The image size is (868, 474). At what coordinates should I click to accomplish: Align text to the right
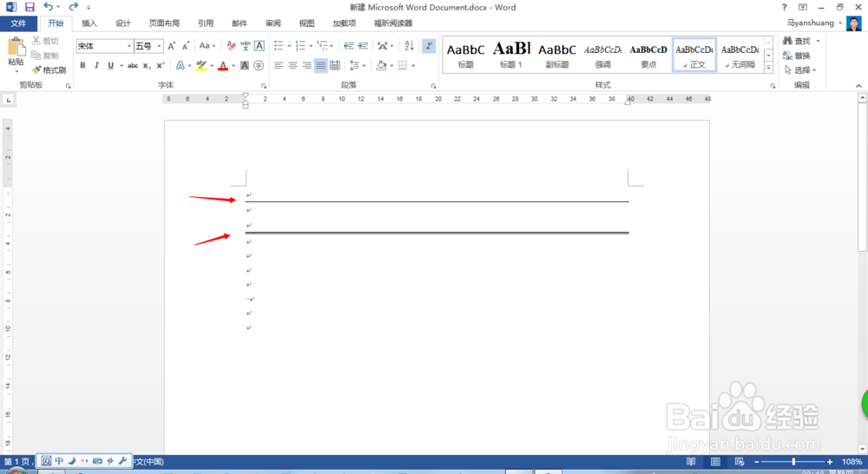[x=306, y=65]
